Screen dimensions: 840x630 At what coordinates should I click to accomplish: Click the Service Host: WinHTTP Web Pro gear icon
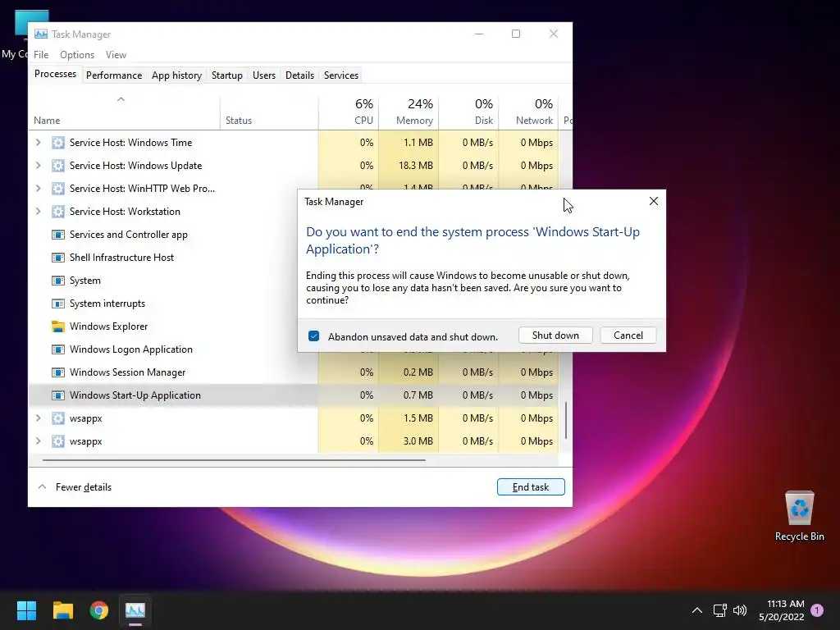[x=58, y=189]
